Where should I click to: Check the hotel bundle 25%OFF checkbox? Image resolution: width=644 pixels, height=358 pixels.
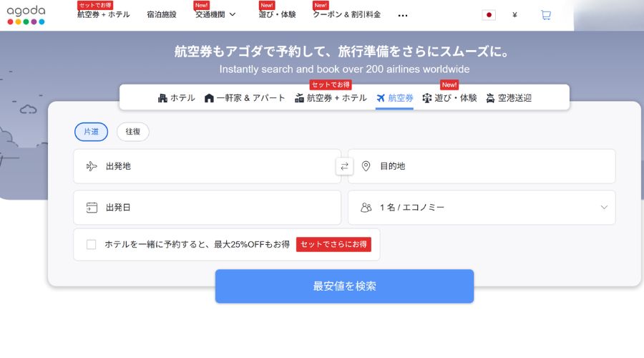[91, 245]
